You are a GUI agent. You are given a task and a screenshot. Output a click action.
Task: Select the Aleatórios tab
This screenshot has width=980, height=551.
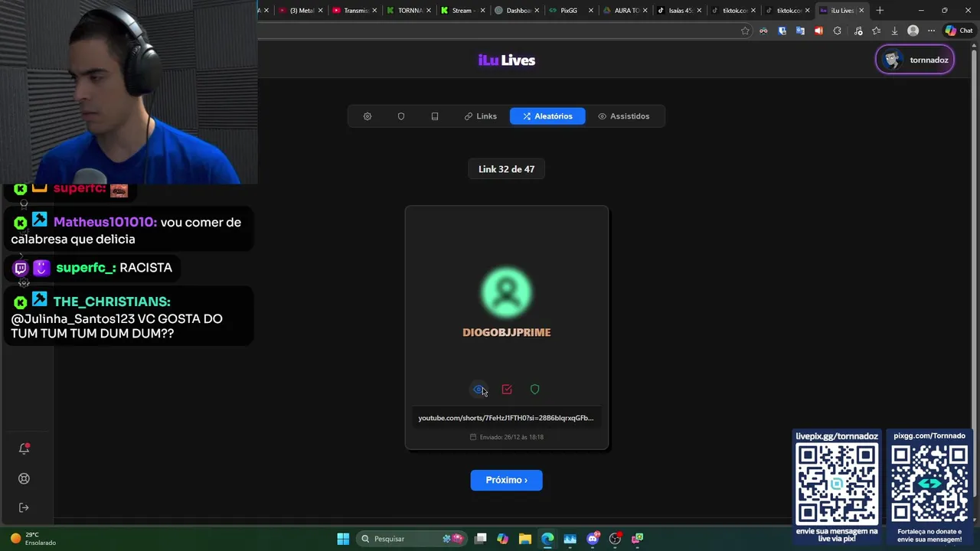[547, 116]
